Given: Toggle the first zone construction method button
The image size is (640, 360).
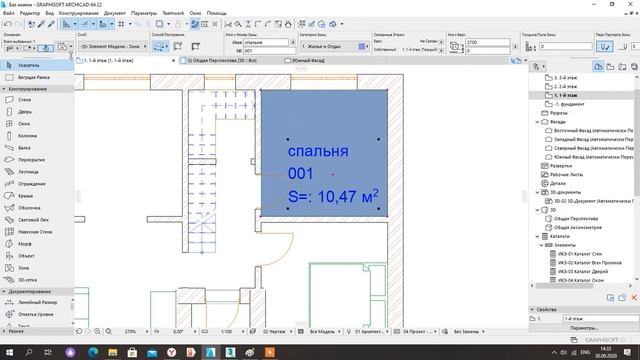Looking at the screenshot, I should pos(160,47).
